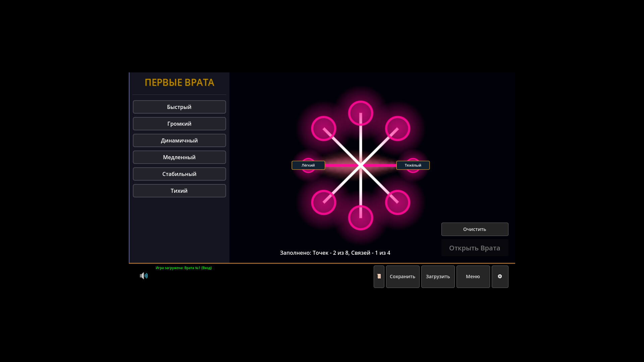
Task: Select the lower-right pink circle node
Action: click(398, 202)
